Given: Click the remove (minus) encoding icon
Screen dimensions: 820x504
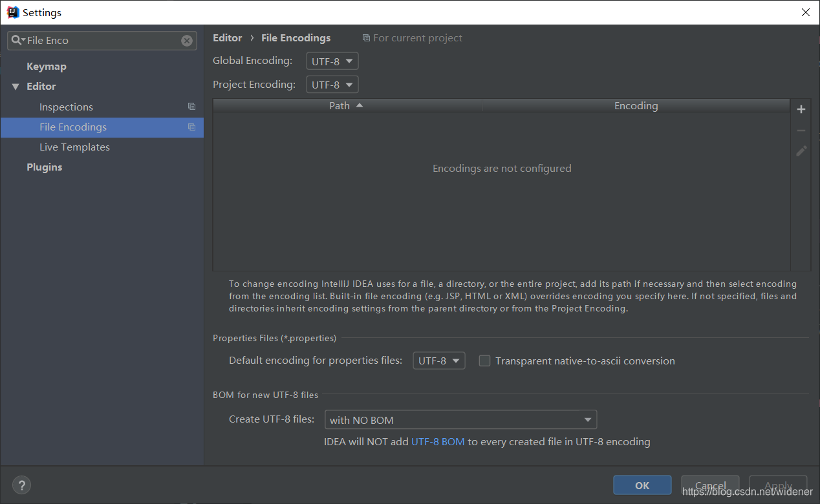Looking at the screenshot, I should click(x=801, y=131).
